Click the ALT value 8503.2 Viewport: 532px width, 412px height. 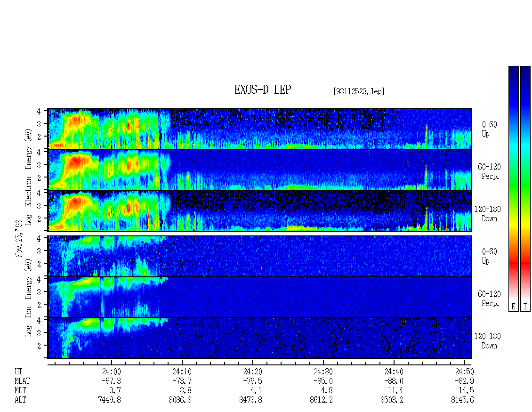coord(392,400)
